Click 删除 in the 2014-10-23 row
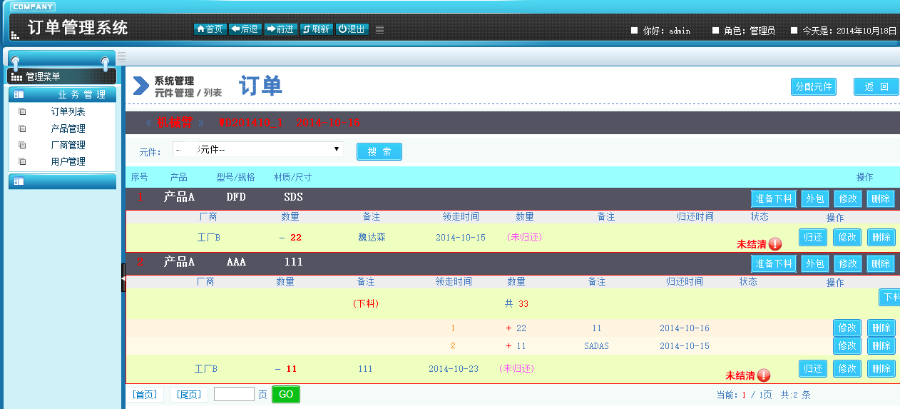 click(881, 369)
